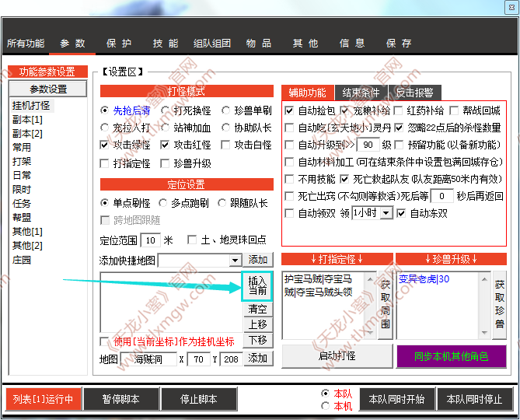Select 帮盟 in the sidebar list
The image size is (520, 420).
pos(22,217)
